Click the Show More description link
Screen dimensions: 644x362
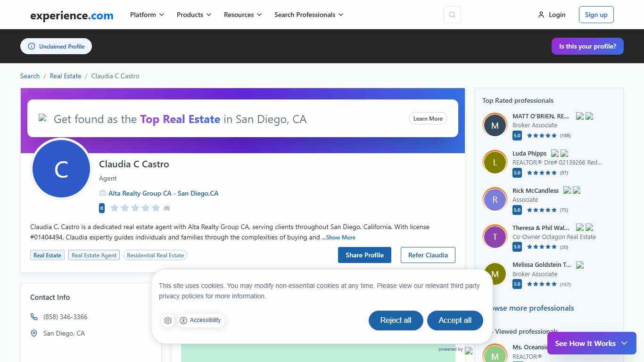click(340, 237)
